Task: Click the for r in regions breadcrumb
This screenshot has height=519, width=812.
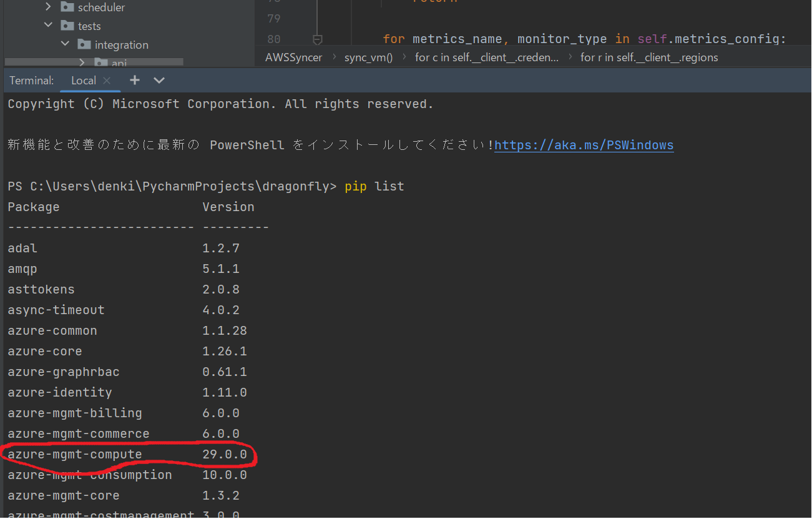Action: (x=649, y=57)
